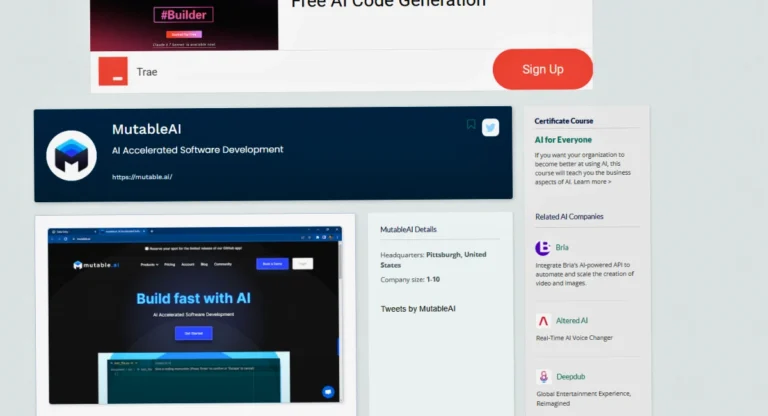Open the MutableAI Twitter icon
Image resolution: width=768 pixels, height=416 pixels.
(x=490, y=127)
